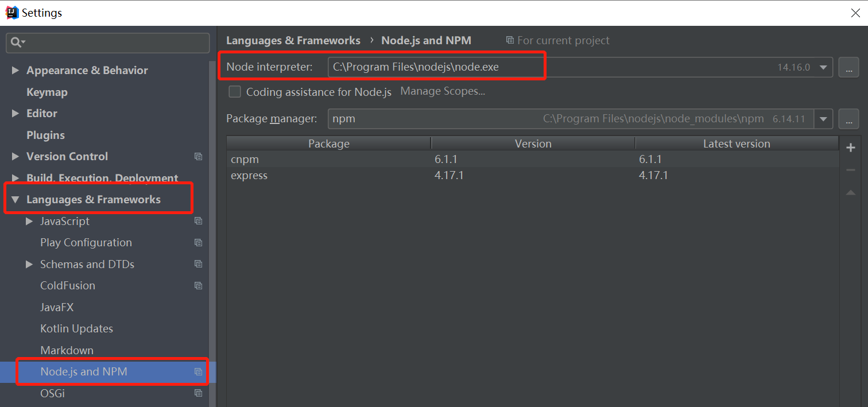The height and width of the screenshot is (407, 868).
Task: Expand the Editor section
Action: pyautogui.click(x=15, y=113)
